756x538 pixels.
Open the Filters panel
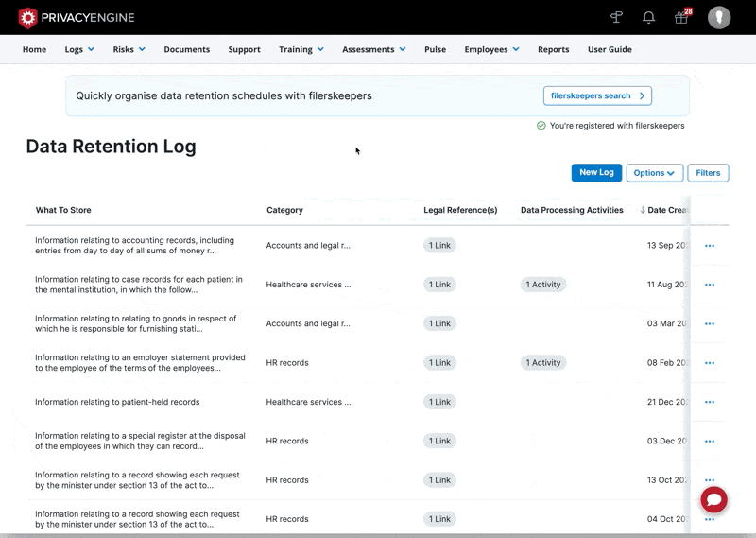click(x=708, y=173)
